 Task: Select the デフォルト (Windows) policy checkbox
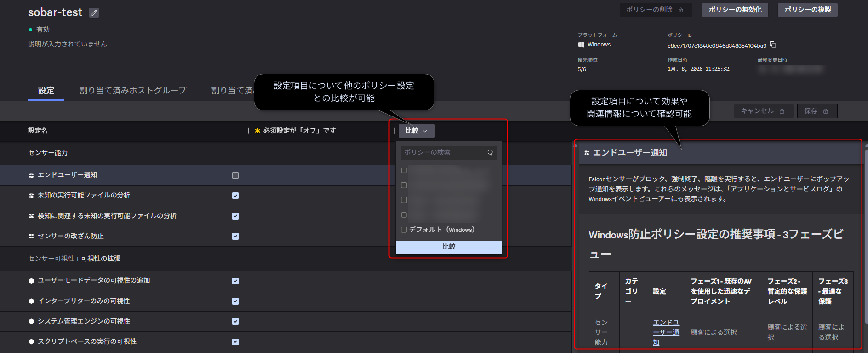coord(404,230)
